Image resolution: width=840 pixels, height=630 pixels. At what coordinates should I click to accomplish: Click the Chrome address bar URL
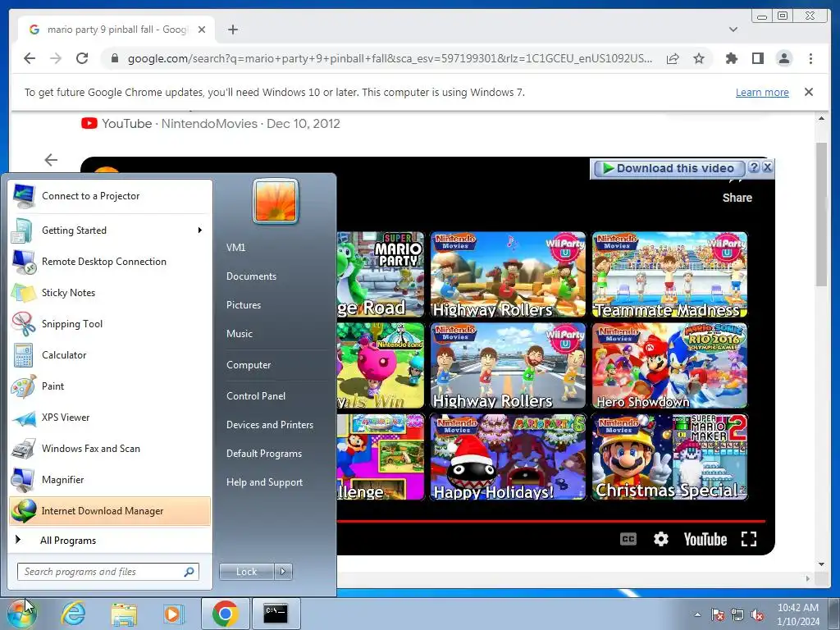click(x=390, y=58)
